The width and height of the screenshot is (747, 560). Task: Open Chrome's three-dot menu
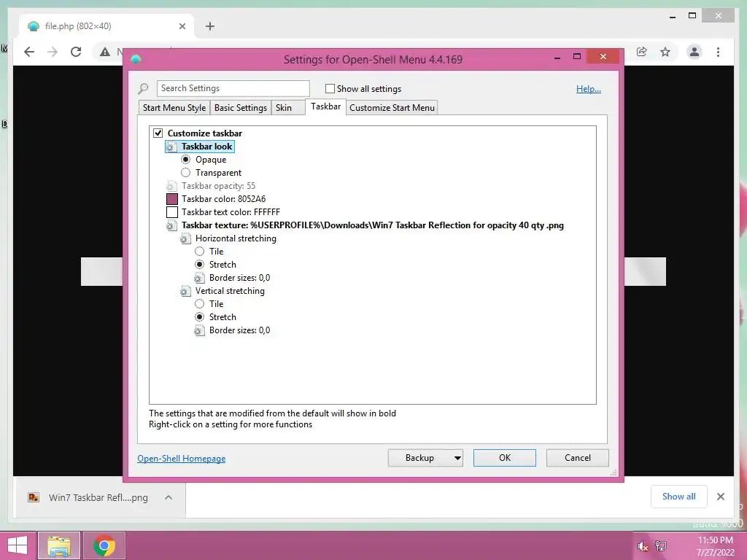[x=718, y=52]
